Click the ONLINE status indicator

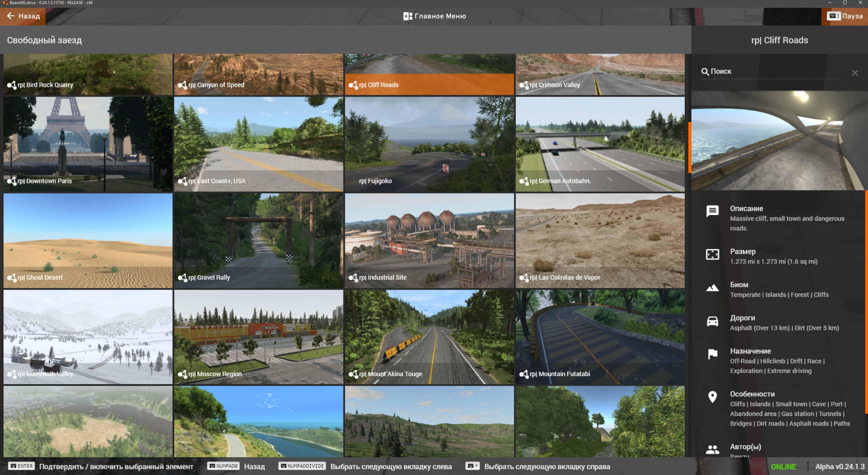click(x=784, y=467)
